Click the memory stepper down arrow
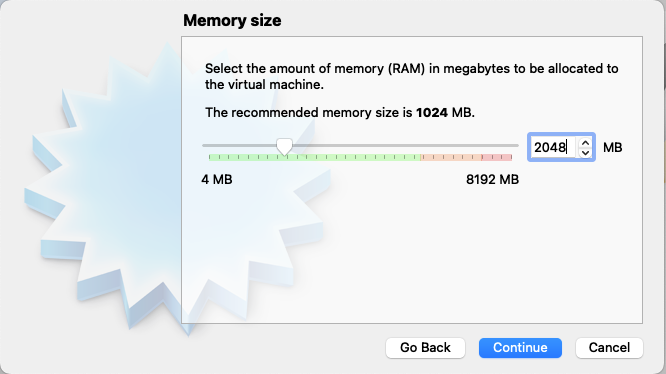The width and height of the screenshot is (666, 374). point(585,152)
